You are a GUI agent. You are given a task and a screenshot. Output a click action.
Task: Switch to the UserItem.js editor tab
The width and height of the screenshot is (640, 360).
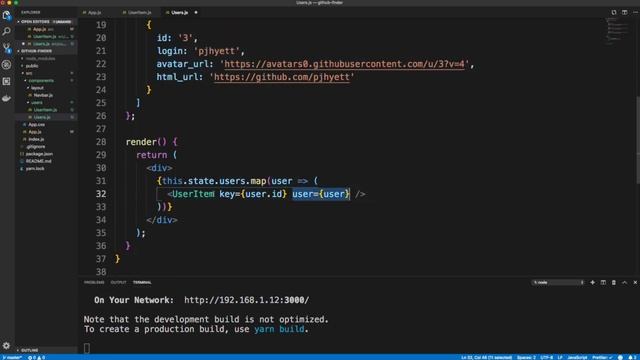point(139,13)
